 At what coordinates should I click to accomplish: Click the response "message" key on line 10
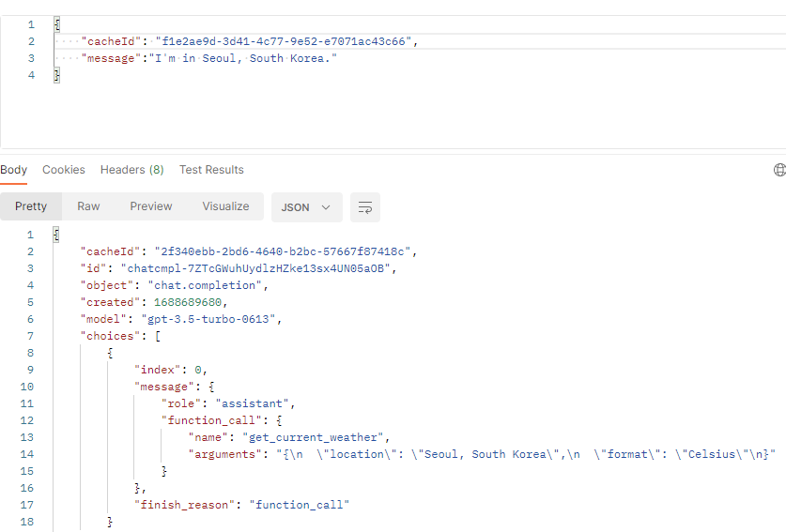click(x=164, y=387)
